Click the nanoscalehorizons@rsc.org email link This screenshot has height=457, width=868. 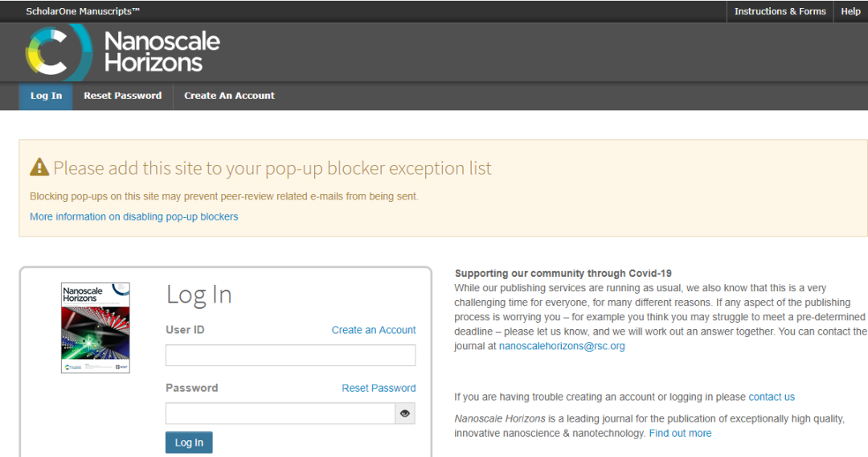coord(562,346)
